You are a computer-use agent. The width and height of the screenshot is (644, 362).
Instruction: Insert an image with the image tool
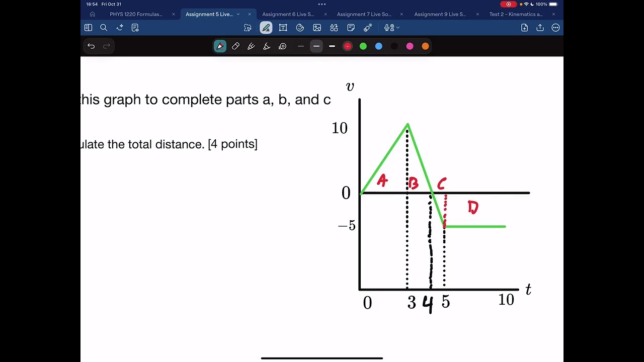(317, 28)
